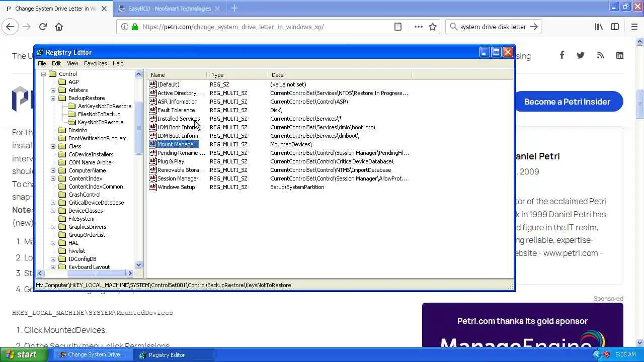
Task: Open the View menu in Registry Editor
Action: 72,63
